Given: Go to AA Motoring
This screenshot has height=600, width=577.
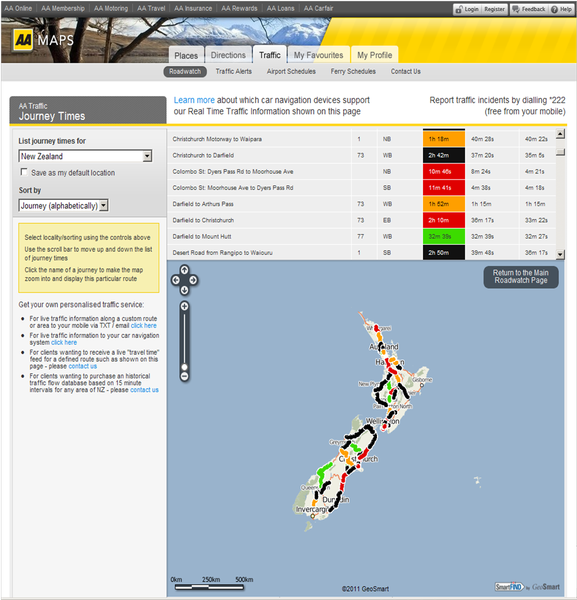Looking at the screenshot, I should [x=111, y=8].
